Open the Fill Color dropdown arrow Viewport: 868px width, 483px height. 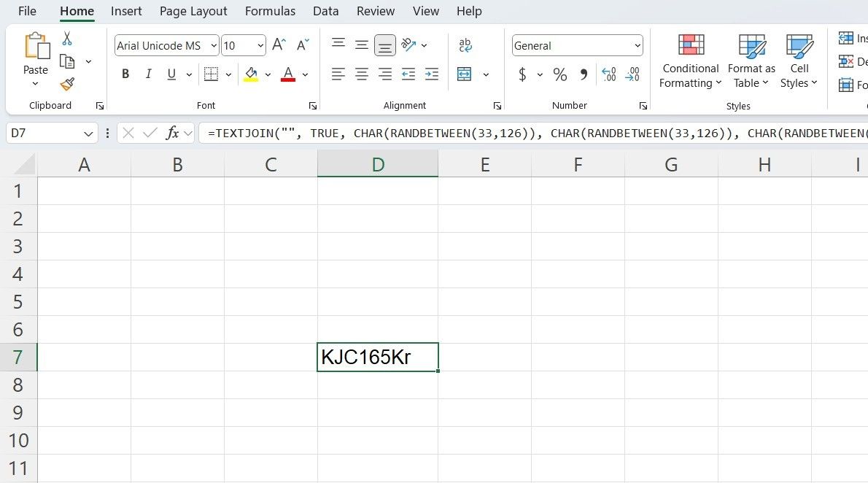[268, 74]
